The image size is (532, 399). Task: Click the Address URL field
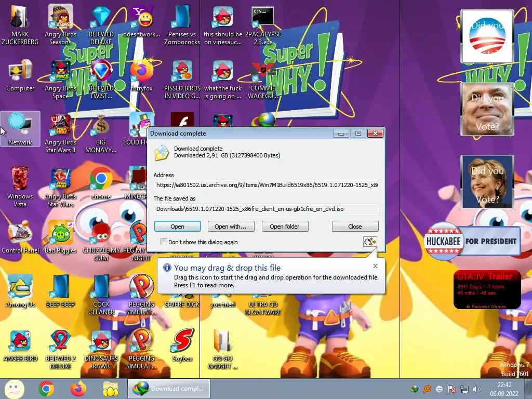267,185
